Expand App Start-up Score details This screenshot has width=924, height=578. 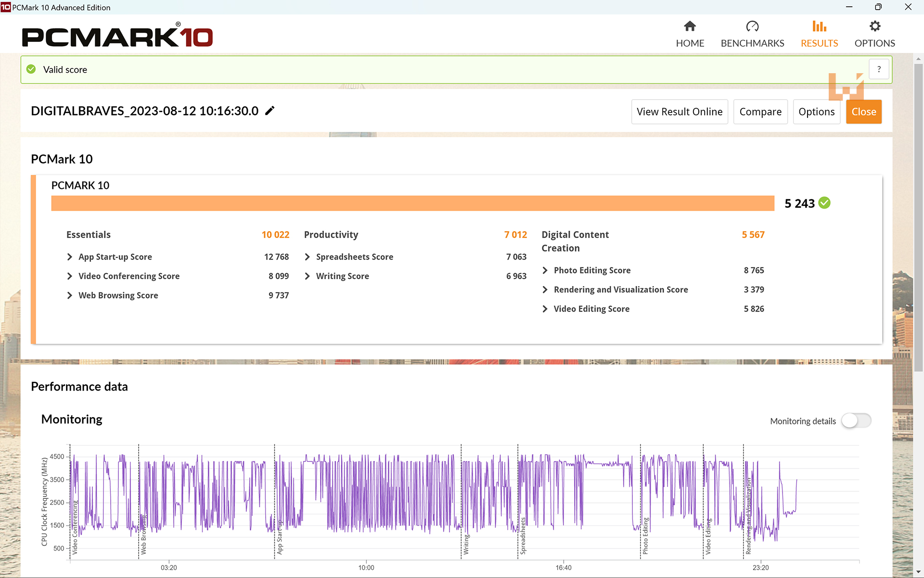coord(70,257)
